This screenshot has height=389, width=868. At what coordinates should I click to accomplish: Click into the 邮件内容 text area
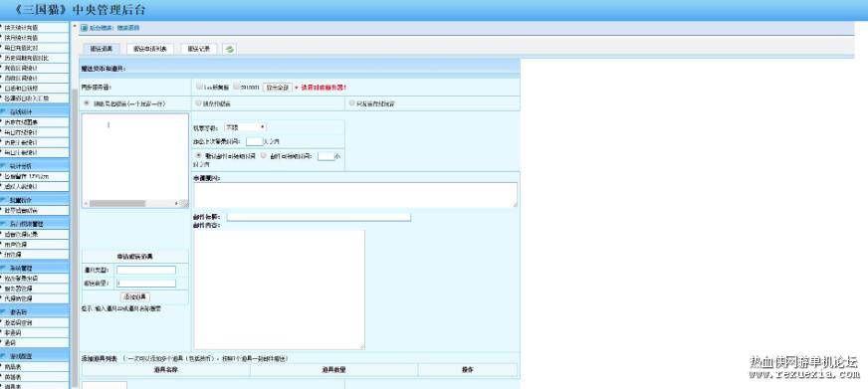tap(279, 290)
